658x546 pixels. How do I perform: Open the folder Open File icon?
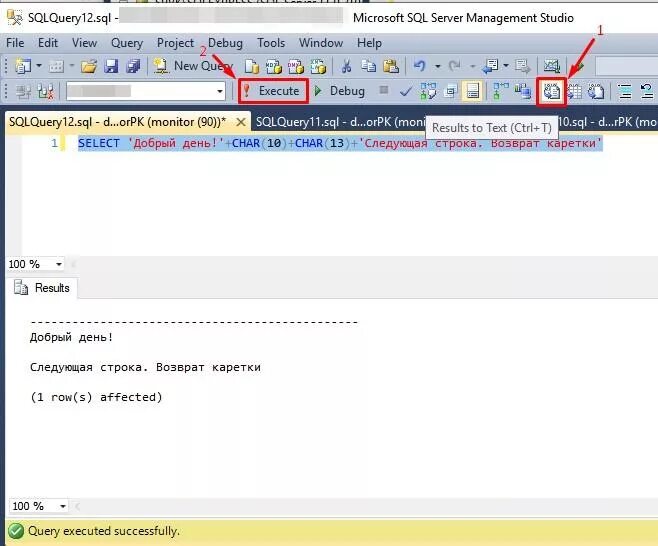89,66
